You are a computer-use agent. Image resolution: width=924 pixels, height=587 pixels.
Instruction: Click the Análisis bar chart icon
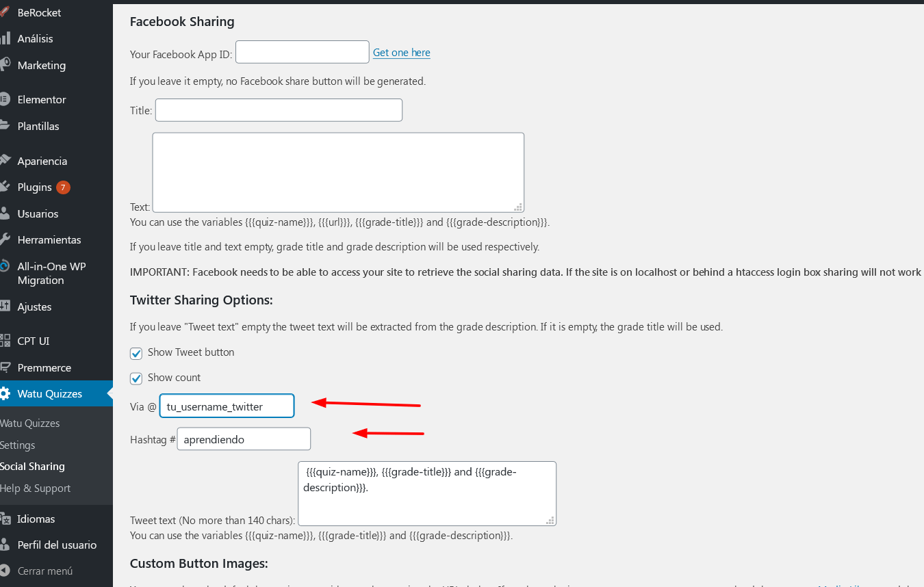pyautogui.click(x=5, y=39)
